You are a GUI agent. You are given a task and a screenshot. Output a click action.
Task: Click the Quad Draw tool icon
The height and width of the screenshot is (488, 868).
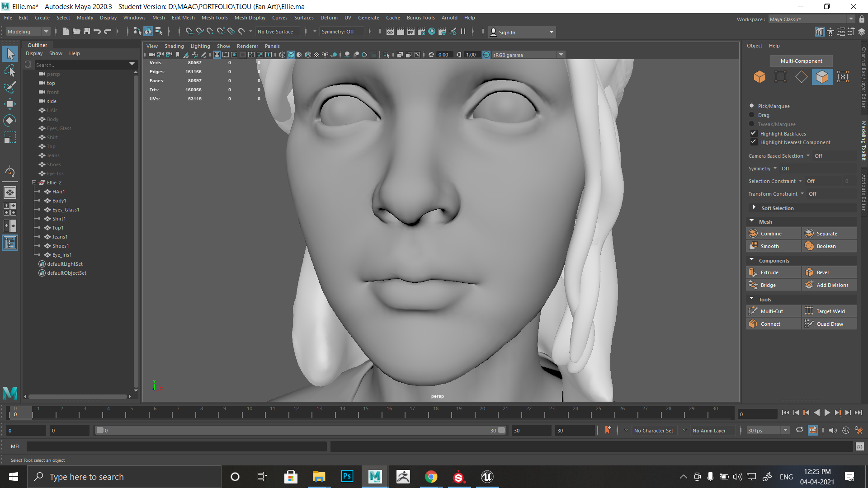(809, 324)
